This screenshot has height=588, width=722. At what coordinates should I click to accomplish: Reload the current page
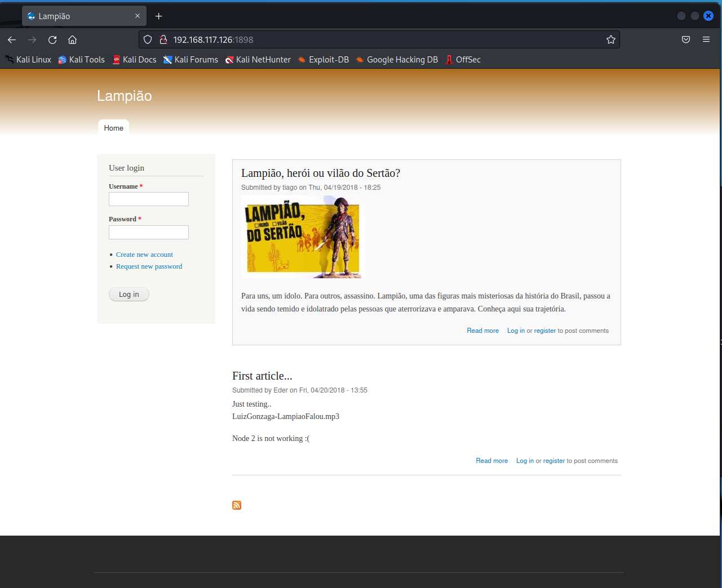coord(52,39)
